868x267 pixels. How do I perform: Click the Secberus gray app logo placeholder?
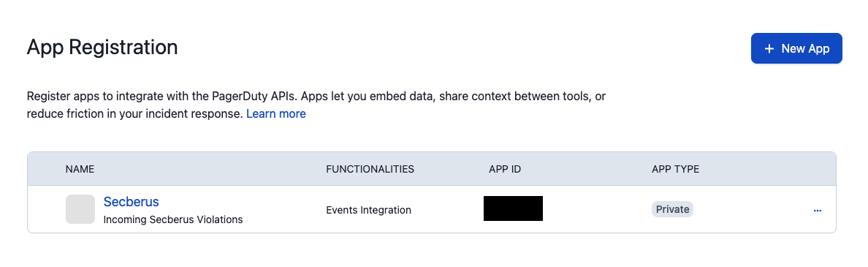pos(80,209)
